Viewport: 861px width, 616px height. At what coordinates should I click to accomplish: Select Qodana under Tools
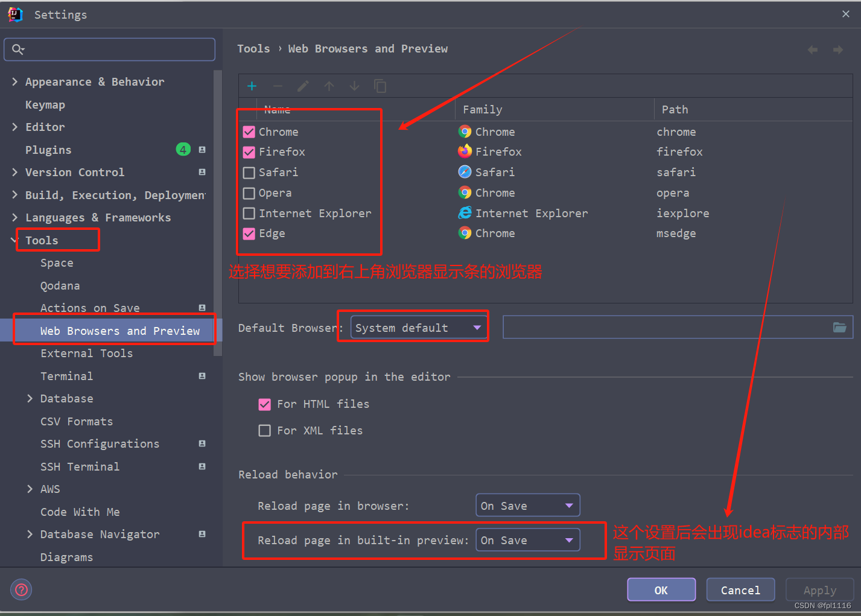point(60,285)
